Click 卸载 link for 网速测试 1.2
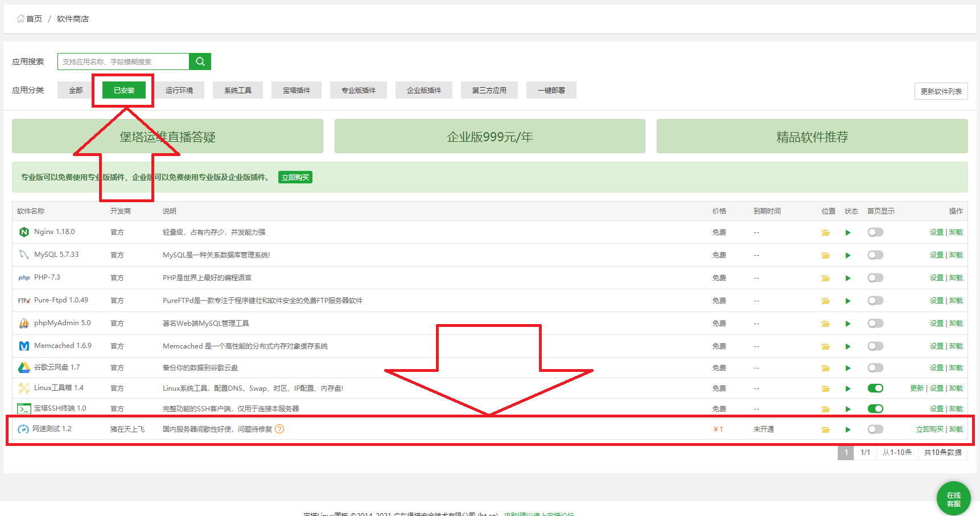980x516 pixels. click(956, 429)
